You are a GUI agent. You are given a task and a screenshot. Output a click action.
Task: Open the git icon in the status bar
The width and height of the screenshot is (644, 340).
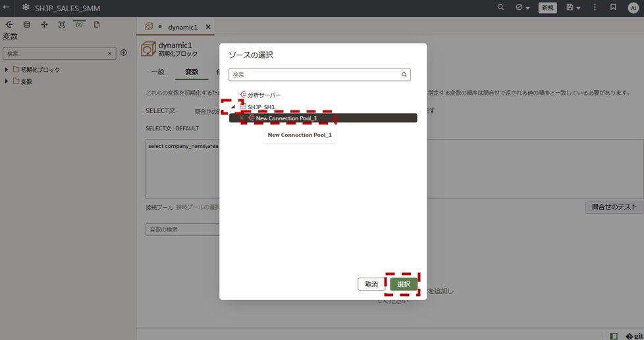pyautogui.click(x=634, y=336)
